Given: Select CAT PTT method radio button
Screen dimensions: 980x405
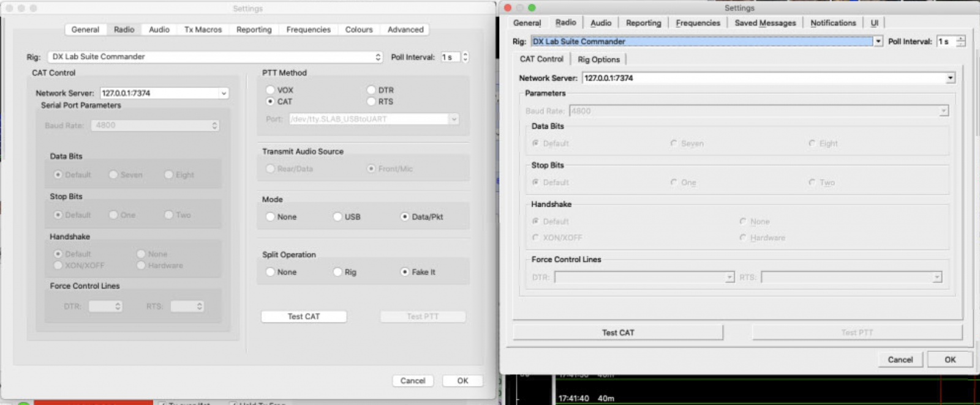Looking at the screenshot, I should pyautogui.click(x=270, y=102).
